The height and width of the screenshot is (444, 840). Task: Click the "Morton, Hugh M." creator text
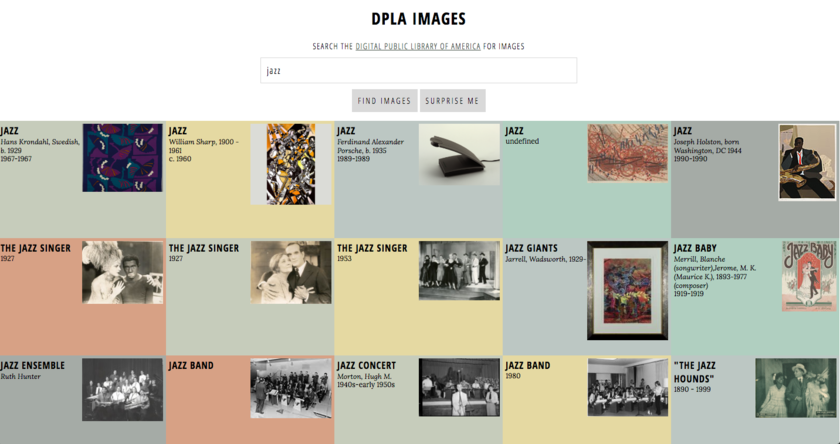coord(364,377)
